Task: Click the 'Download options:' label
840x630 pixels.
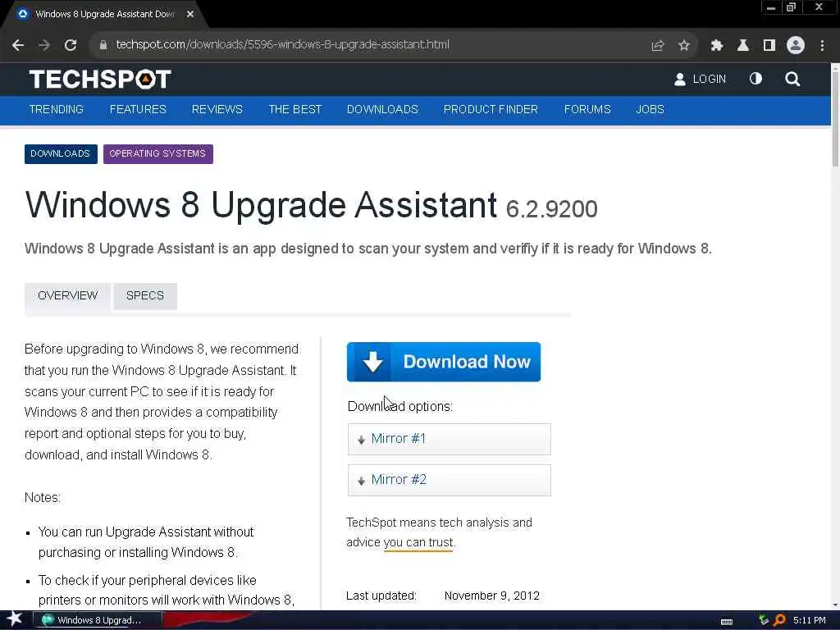Action: 400,407
